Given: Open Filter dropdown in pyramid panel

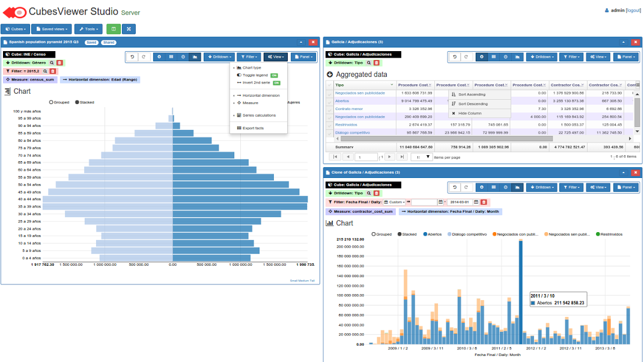Looking at the screenshot, I should tap(249, 57).
